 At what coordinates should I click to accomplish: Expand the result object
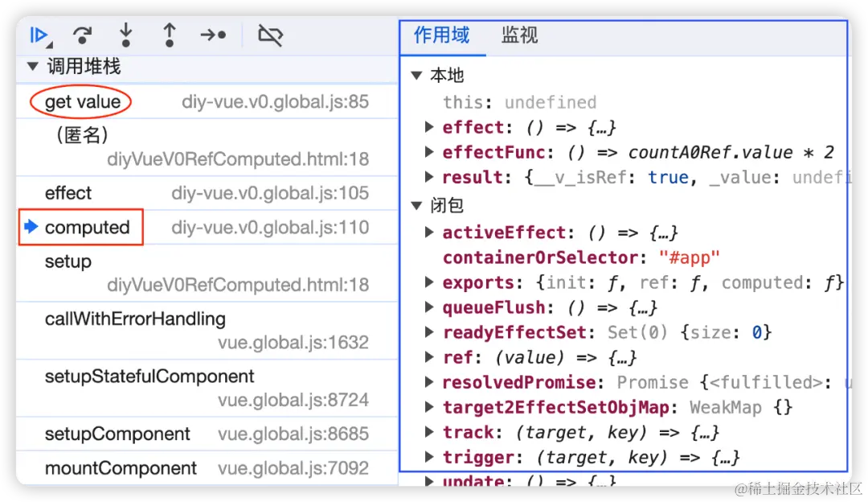point(429,177)
